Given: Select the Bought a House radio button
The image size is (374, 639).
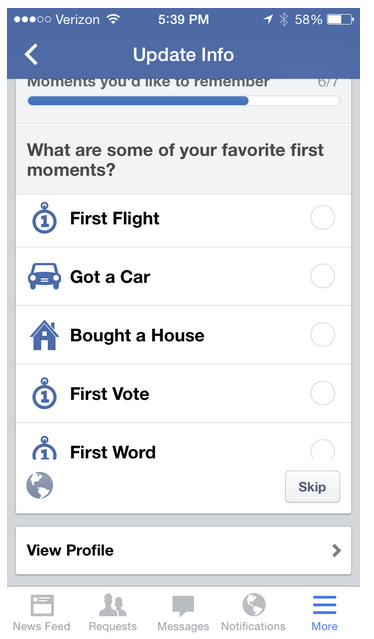Looking at the screenshot, I should pos(323,335).
